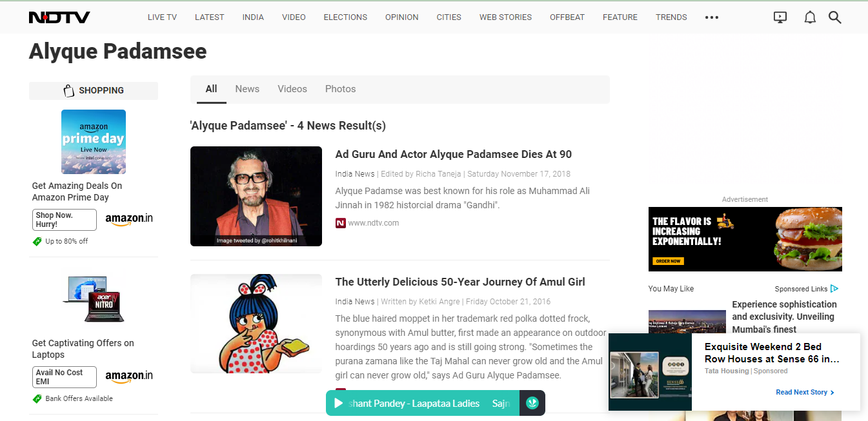Go to the WEB STORIES section
868x421 pixels.
coord(505,17)
